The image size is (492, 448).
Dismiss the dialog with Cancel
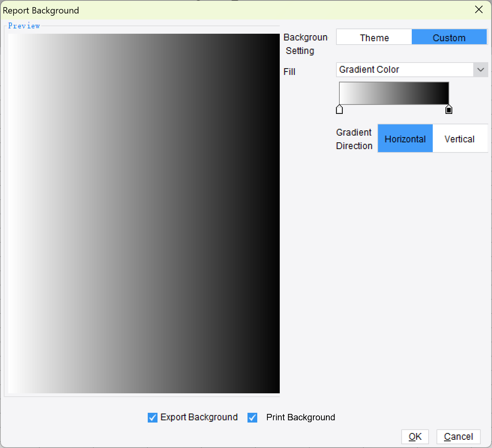[x=458, y=436]
